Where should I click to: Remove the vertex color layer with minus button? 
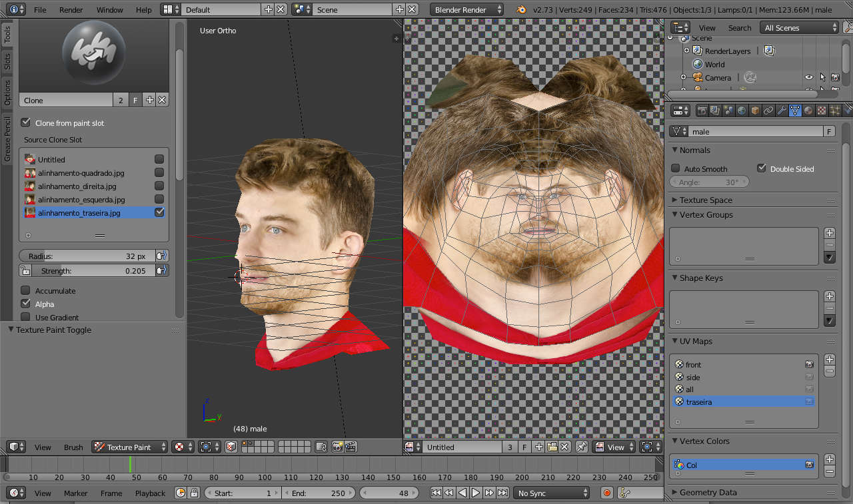click(x=829, y=471)
